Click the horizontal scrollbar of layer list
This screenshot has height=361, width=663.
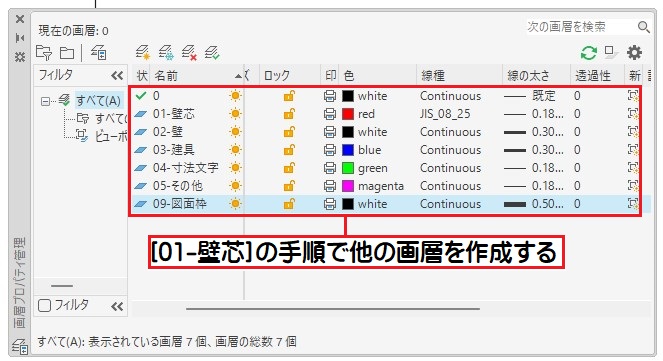point(333,309)
